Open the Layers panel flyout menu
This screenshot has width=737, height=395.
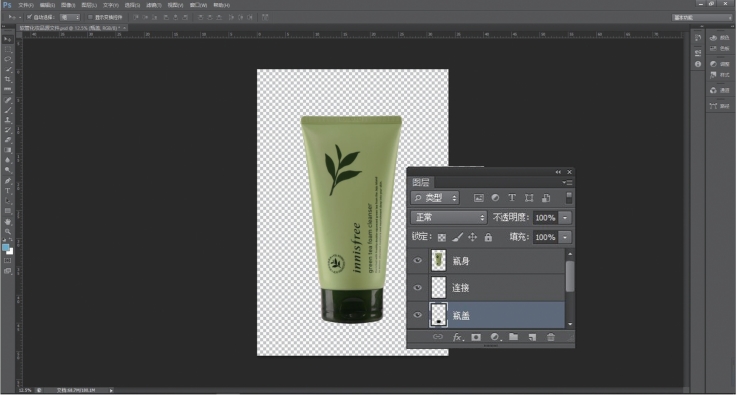(x=567, y=182)
